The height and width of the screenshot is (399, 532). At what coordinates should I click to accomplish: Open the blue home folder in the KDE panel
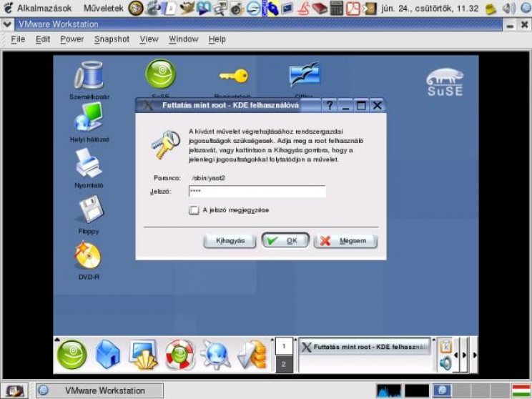[107, 355]
